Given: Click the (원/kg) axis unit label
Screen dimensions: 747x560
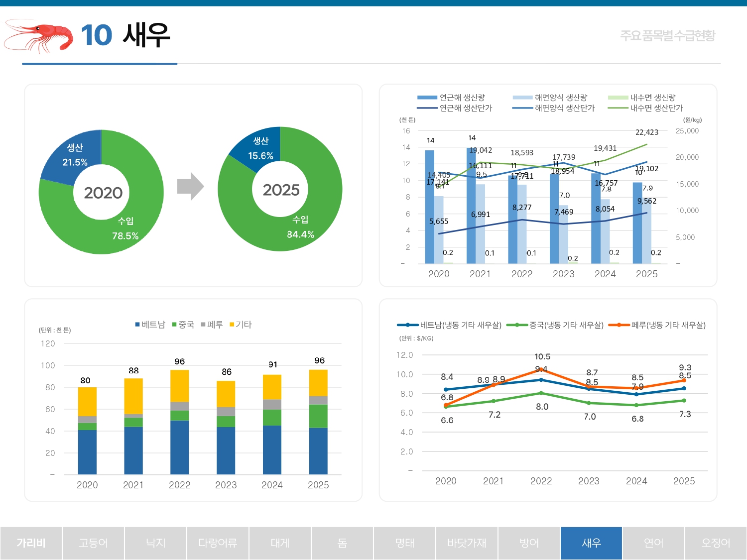Looking at the screenshot, I should (x=693, y=120).
